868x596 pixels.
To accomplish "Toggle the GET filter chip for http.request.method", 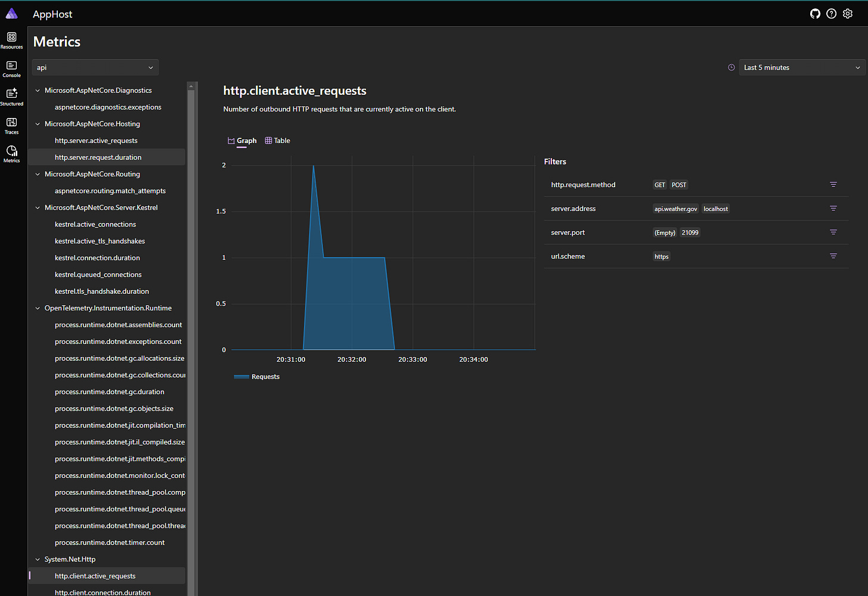I will (x=659, y=185).
